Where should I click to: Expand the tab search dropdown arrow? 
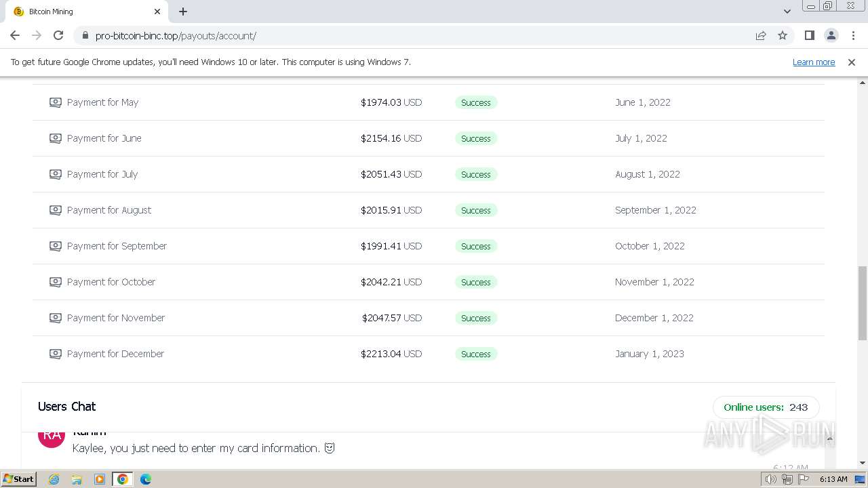click(787, 12)
